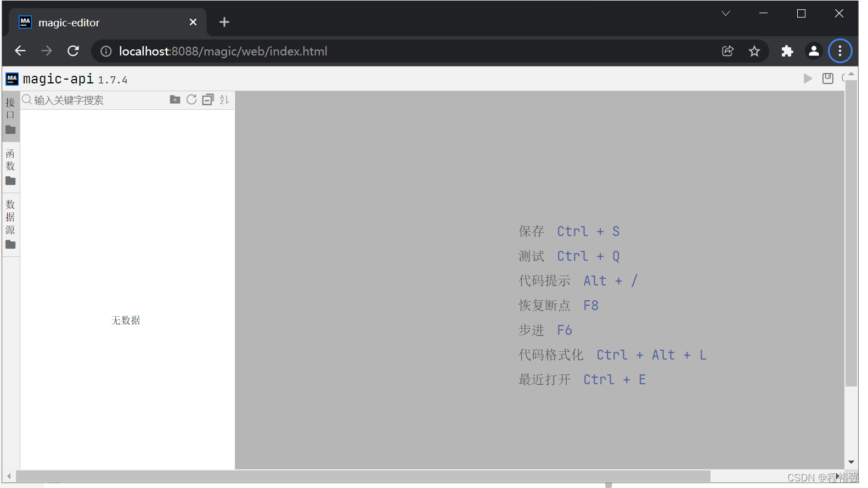Viewport: 868px width, 488px height.
Task: Create a new group with folder-plus icon
Action: click(x=175, y=99)
